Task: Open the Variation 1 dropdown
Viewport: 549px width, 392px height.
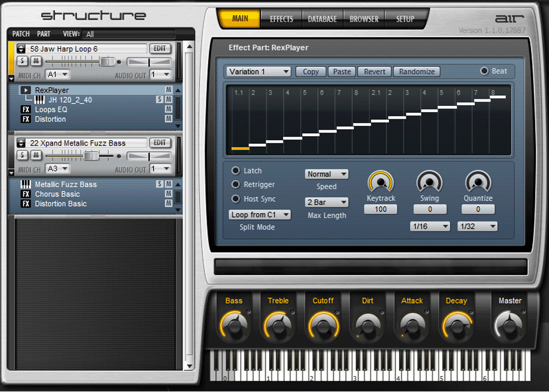Action: click(259, 72)
